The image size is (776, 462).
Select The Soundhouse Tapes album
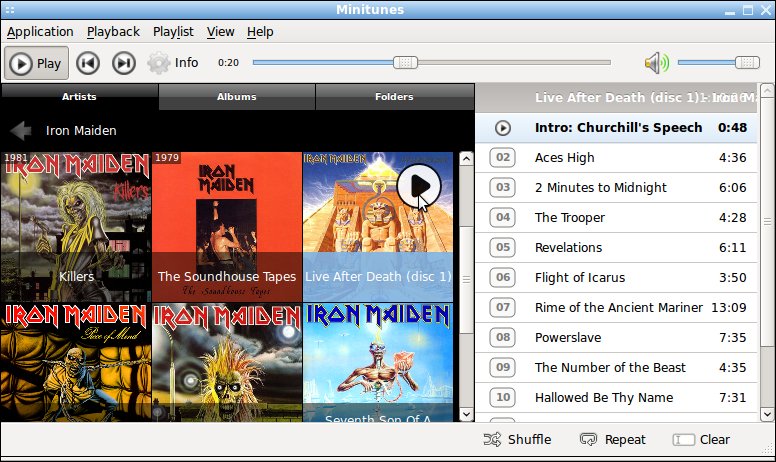pos(227,227)
